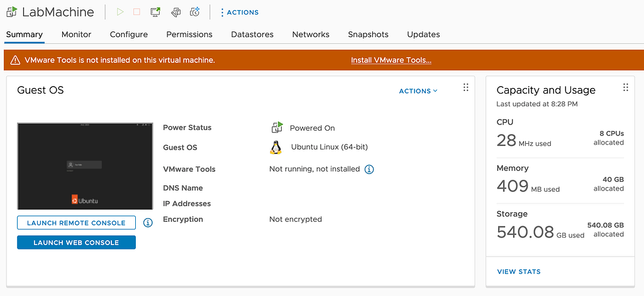Click Capacity and Usage card drag handle
Image resolution: width=644 pixels, height=296 pixels.
pyautogui.click(x=626, y=87)
